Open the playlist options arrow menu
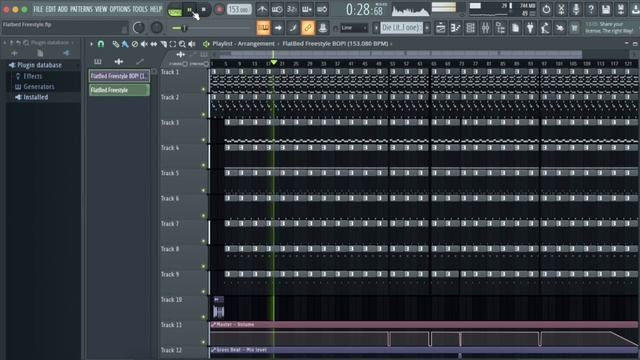The image size is (640, 360). tap(91, 44)
